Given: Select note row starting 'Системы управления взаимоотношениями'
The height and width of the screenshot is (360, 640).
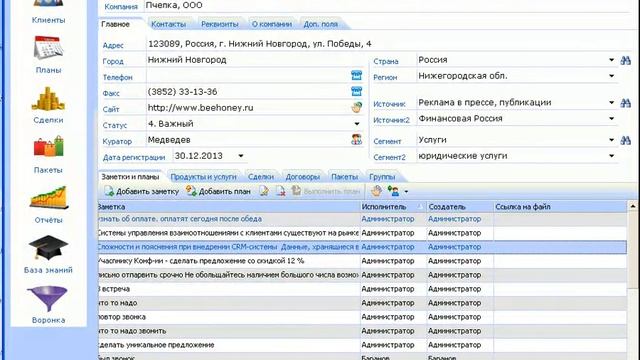Looking at the screenshot, I should (x=362, y=233).
